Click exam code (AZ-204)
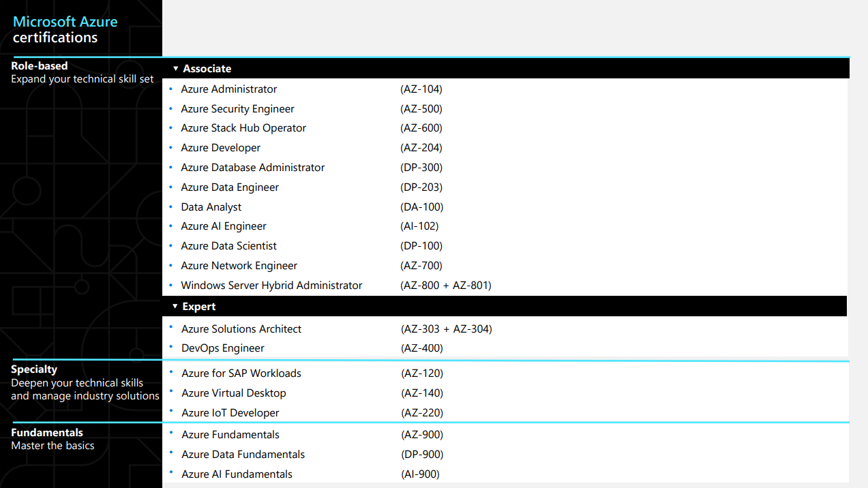This screenshot has width=868, height=488. pos(421,148)
